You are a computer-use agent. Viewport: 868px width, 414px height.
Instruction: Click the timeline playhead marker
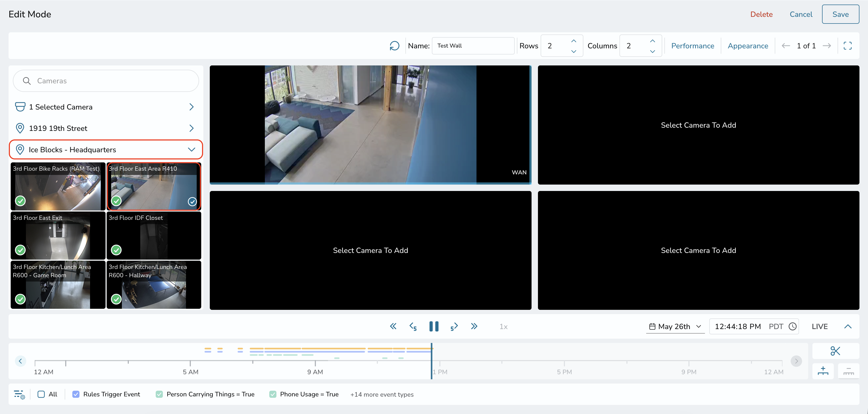[431, 361]
